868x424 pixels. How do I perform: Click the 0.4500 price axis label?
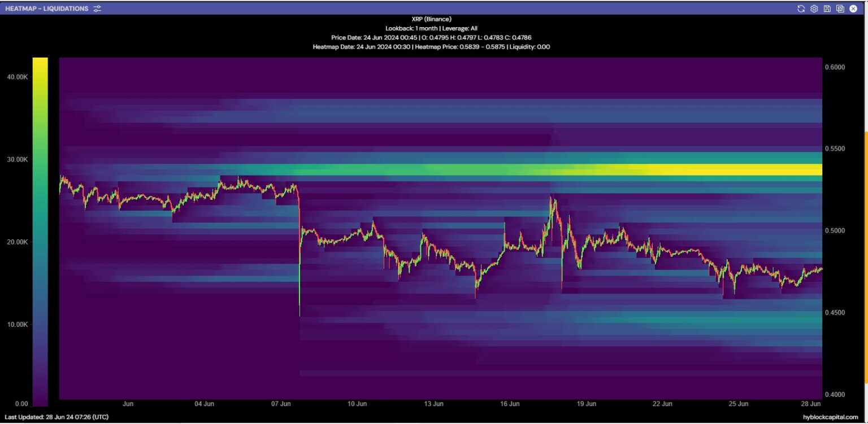(x=834, y=313)
